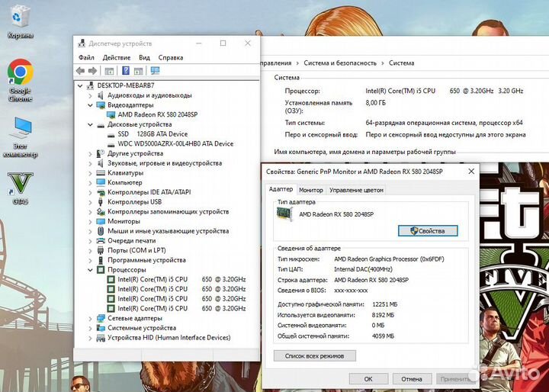Select Мыши и иные указывающие устройства
The image size is (549, 392).
pyautogui.click(x=168, y=231)
